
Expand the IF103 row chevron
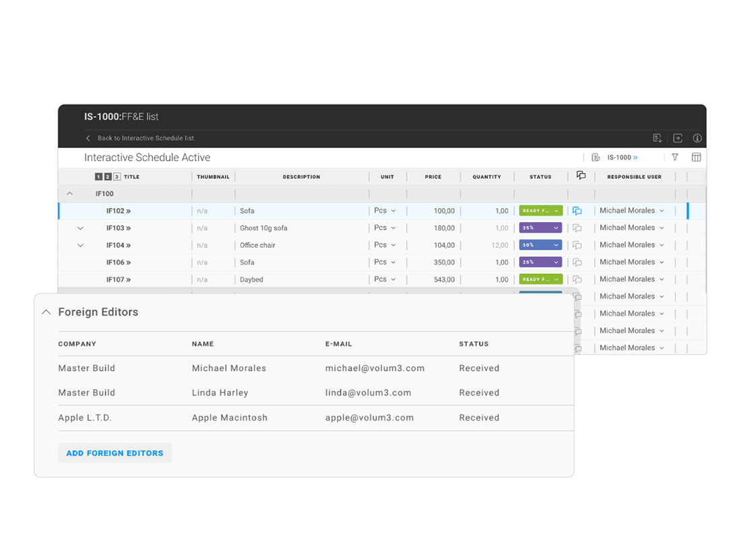[80, 228]
